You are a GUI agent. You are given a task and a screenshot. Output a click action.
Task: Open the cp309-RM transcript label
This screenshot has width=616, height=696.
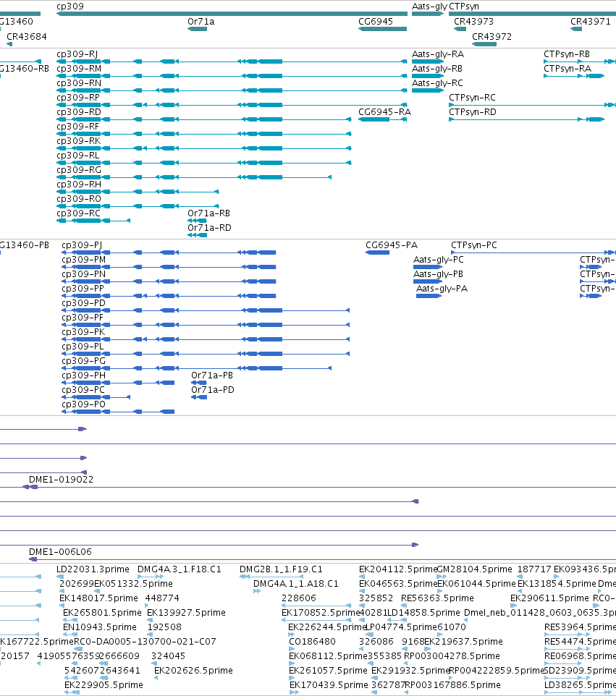point(79,68)
